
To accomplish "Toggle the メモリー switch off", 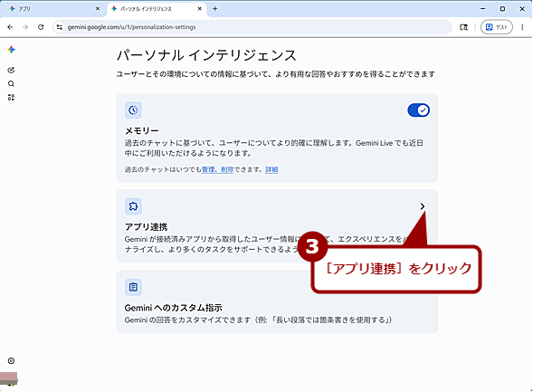I will coord(418,110).
